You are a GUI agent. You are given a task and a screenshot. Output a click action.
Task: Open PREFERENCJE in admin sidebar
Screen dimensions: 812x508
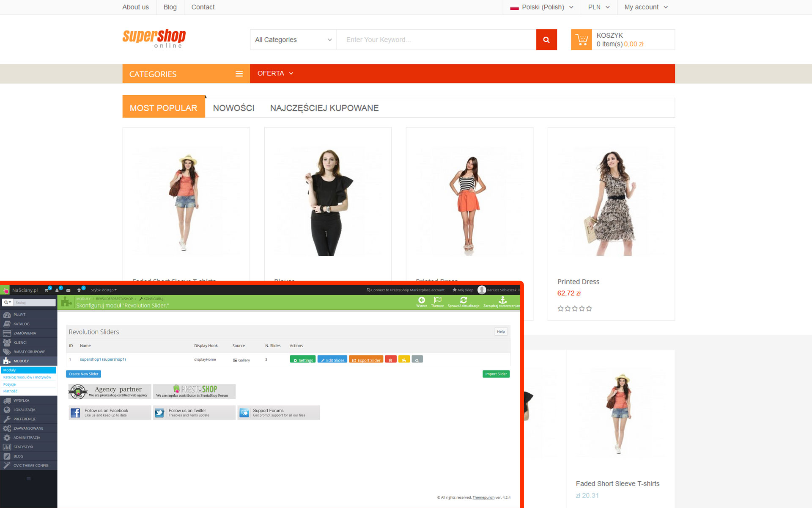point(28,419)
